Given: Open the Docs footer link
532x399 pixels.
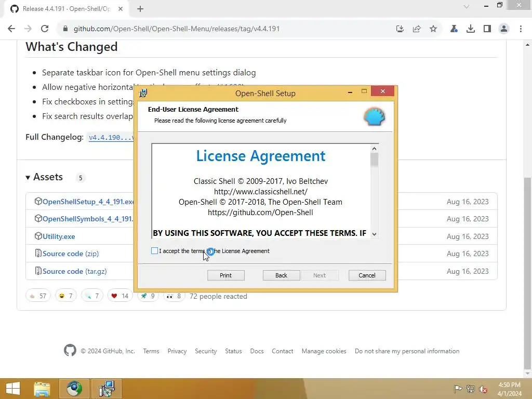Looking at the screenshot, I should pyautogui.click(x=257, y=351).
